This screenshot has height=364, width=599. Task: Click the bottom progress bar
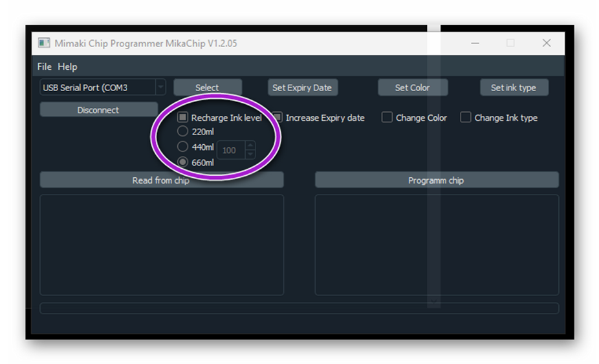point(299,308)
